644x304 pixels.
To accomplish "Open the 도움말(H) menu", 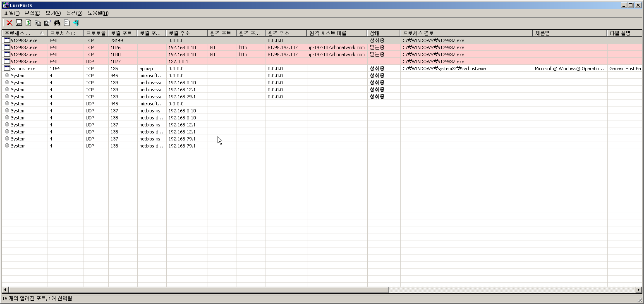I will pyautogui.click(x=98, y=13).
